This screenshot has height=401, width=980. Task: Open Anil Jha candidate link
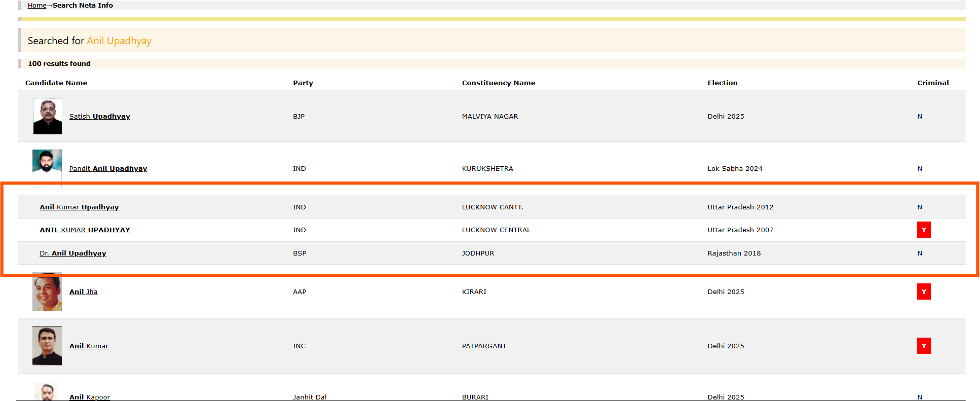click(83, 292)
